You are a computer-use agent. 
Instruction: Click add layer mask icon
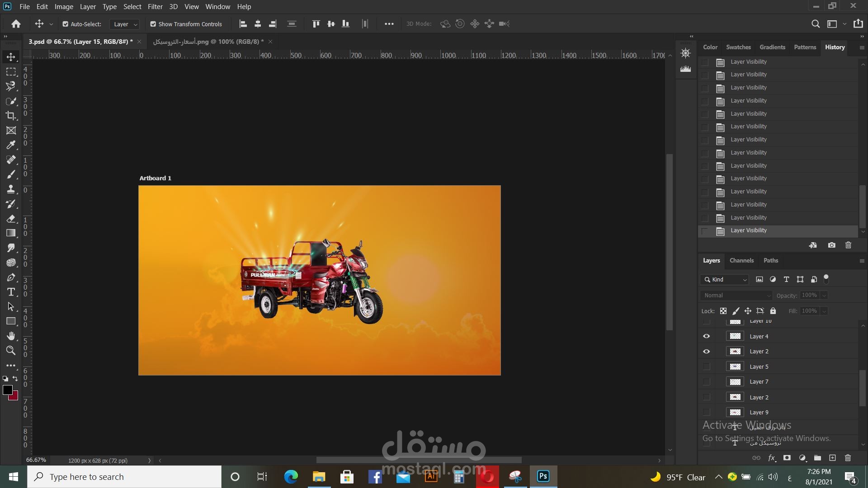click(x=787, y=458)
